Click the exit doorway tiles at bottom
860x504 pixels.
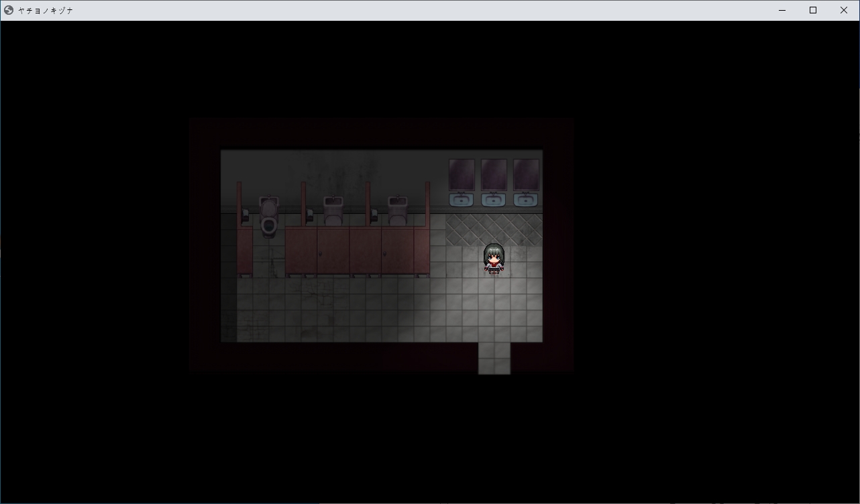click(494, 358)
